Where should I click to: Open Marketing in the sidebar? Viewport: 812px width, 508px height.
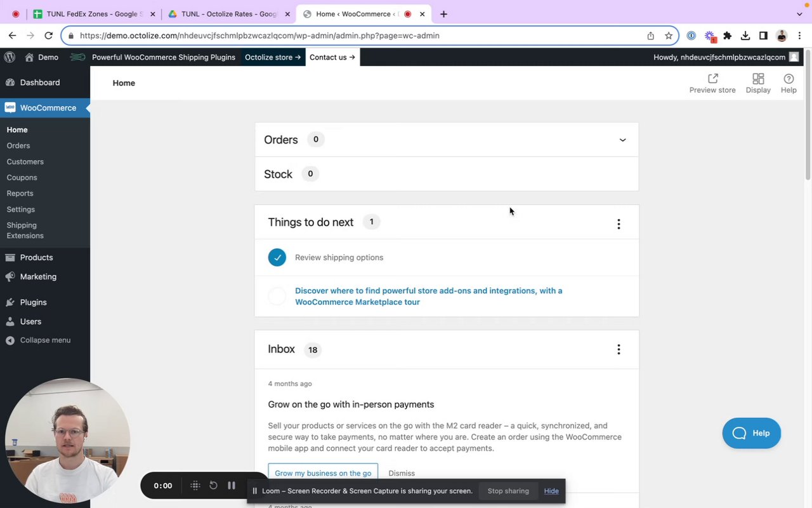tap(38, 276)
